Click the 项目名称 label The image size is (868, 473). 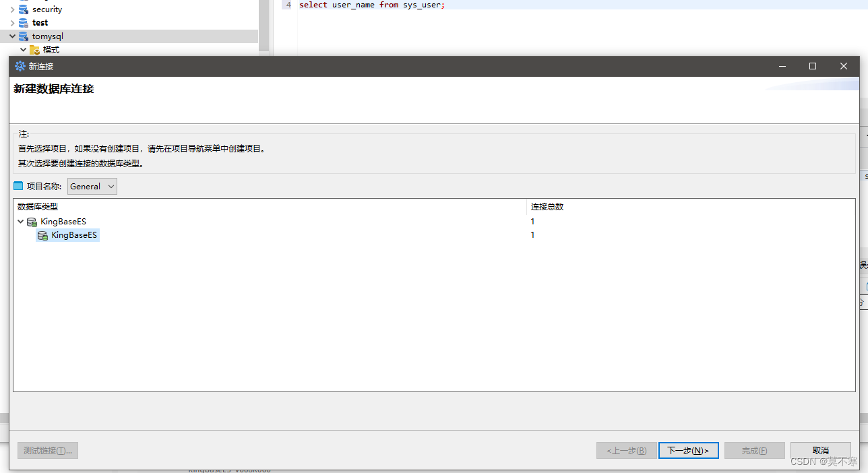[x=44, y=187]
